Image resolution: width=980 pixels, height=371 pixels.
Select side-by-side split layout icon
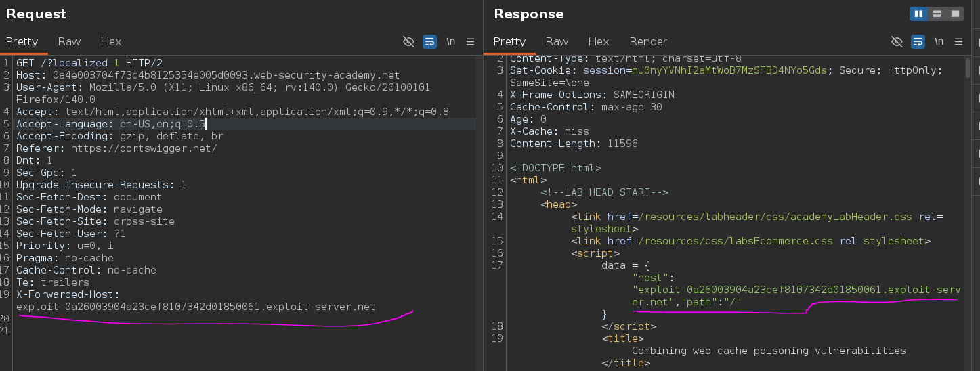[x=919, y=14]
